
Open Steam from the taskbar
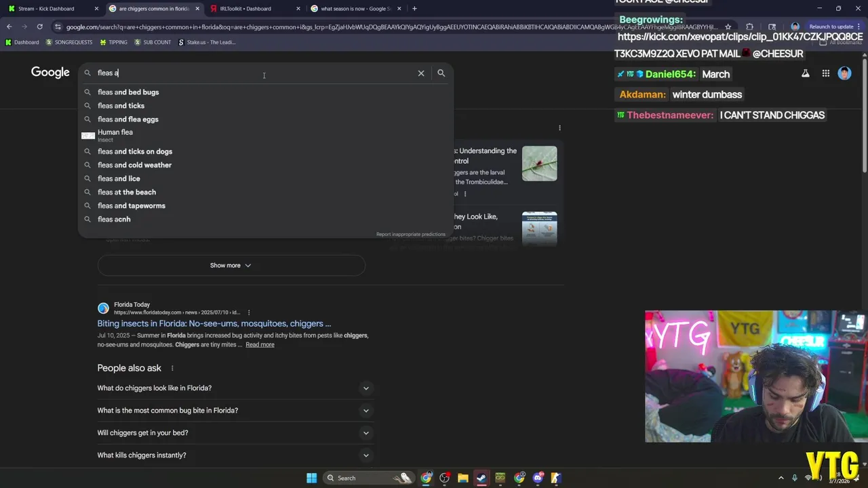481,478
